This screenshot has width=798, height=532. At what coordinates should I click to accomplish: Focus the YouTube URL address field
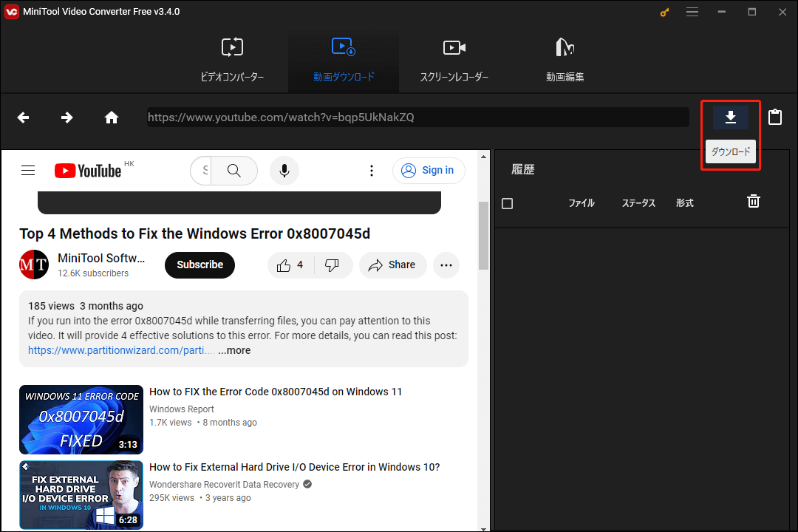[417, 117]
